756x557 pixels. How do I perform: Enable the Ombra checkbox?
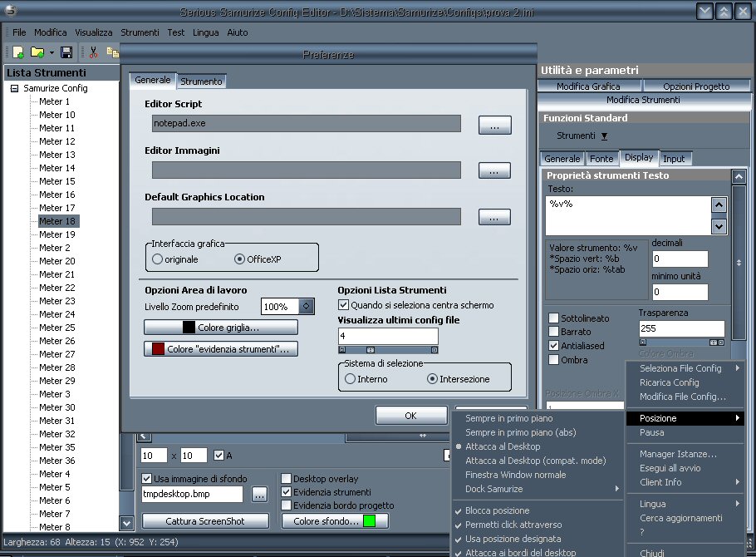click(553, 360)
